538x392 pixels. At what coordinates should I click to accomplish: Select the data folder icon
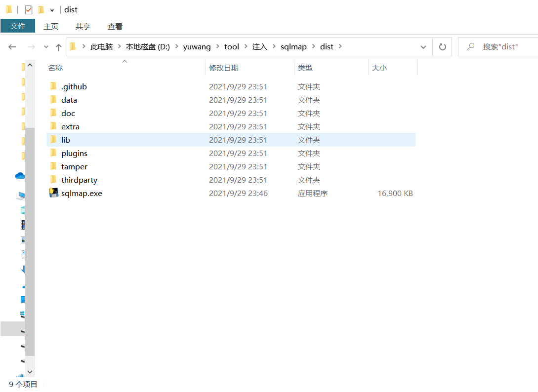point(53,99)
